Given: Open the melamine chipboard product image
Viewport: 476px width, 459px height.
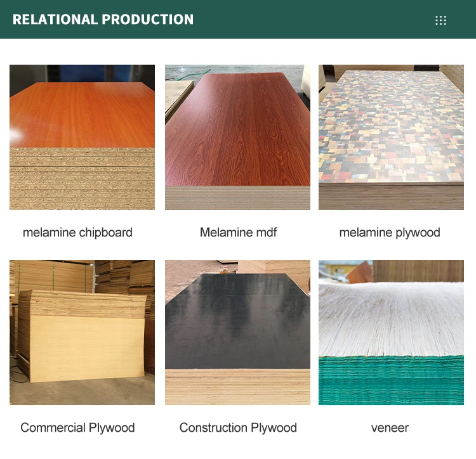Looking at the screenshot, I should click(82, 137).
